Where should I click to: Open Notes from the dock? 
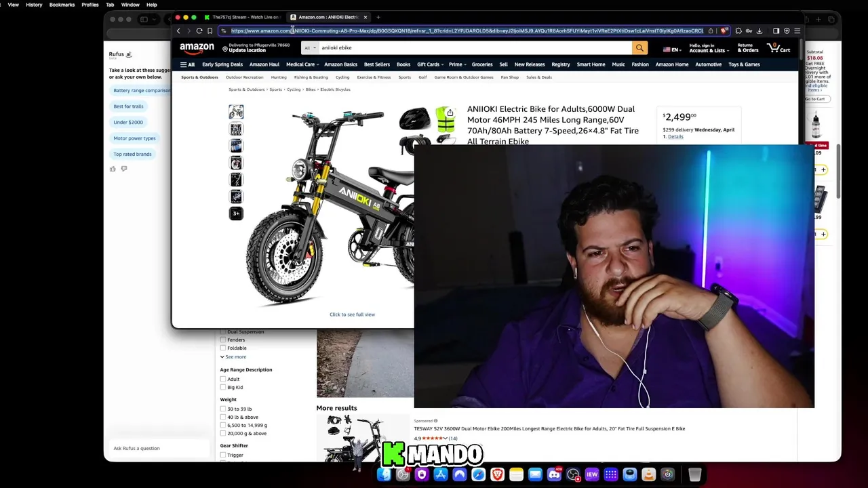[516, 474]
